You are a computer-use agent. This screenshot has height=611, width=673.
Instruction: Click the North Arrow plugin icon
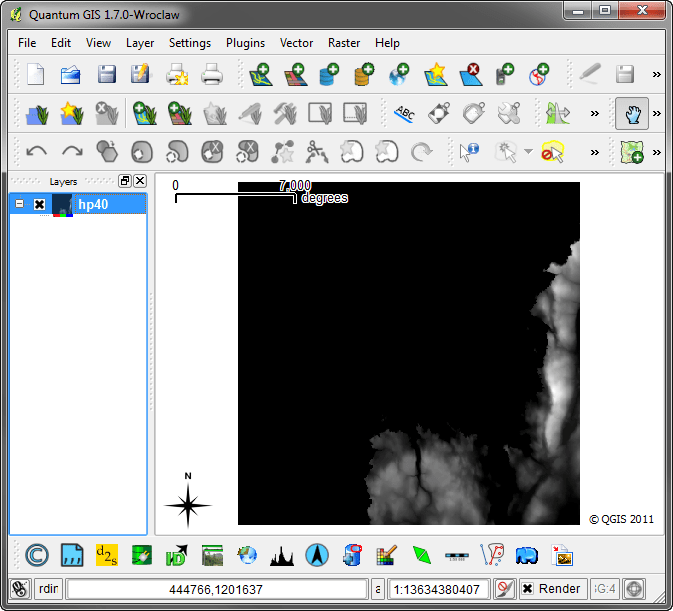click(x=317, y=555)
